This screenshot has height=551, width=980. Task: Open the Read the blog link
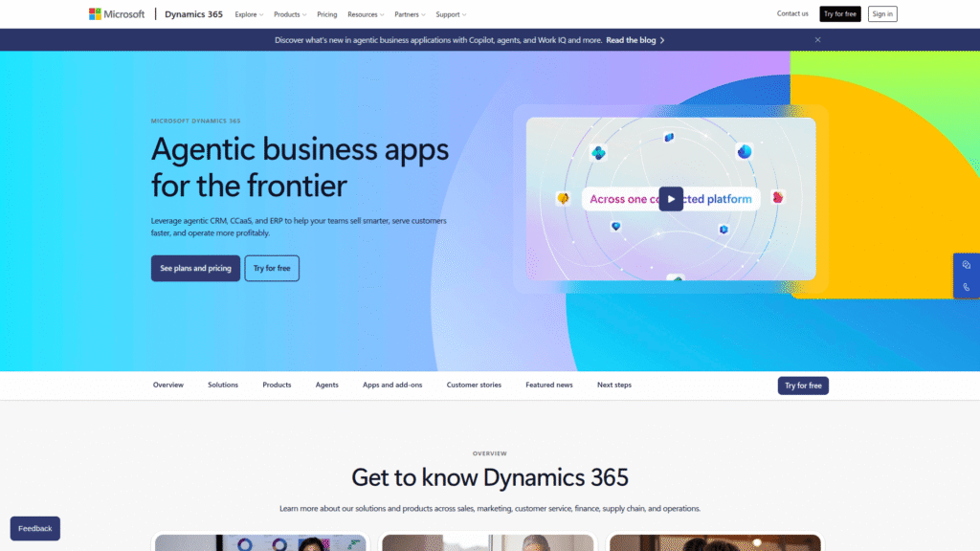click(x=635, y=40)
